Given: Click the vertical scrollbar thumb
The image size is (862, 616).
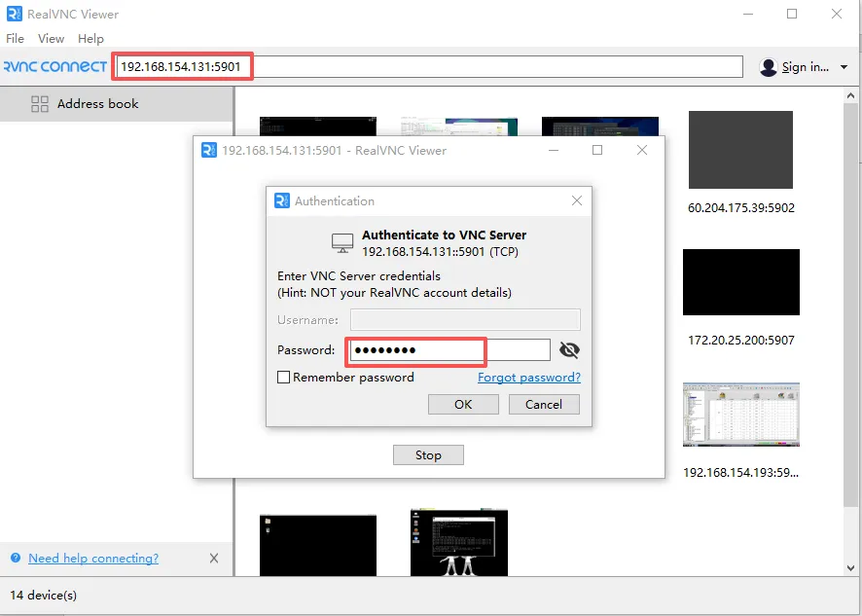Looking at the screenshot, I should (x=850, y=306).
